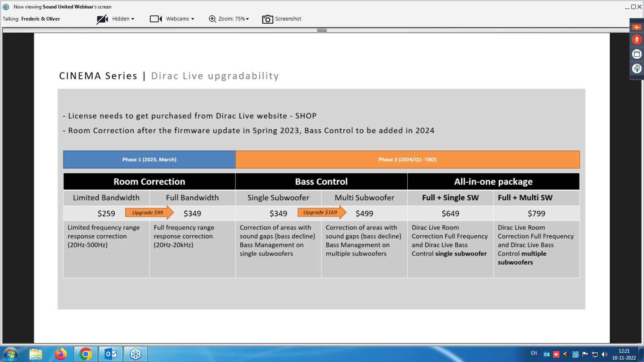Screen dimensions: 644x362
Task: Click the GoToWebinar logo in title bar
Action: (6, 7)
